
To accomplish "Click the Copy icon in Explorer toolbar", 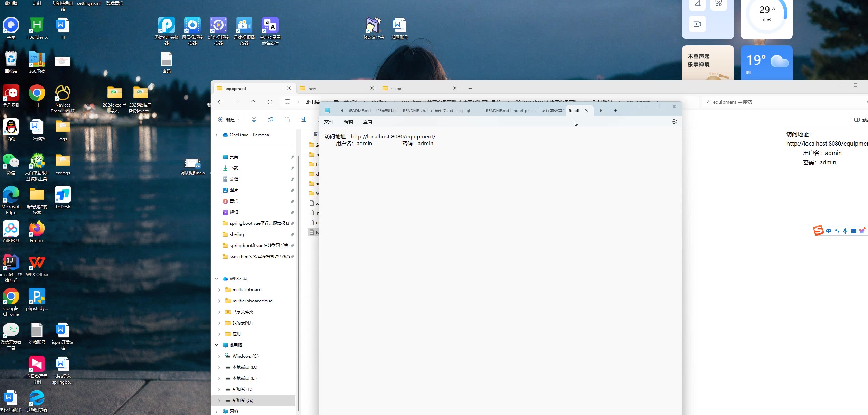I will coord(271,120).
